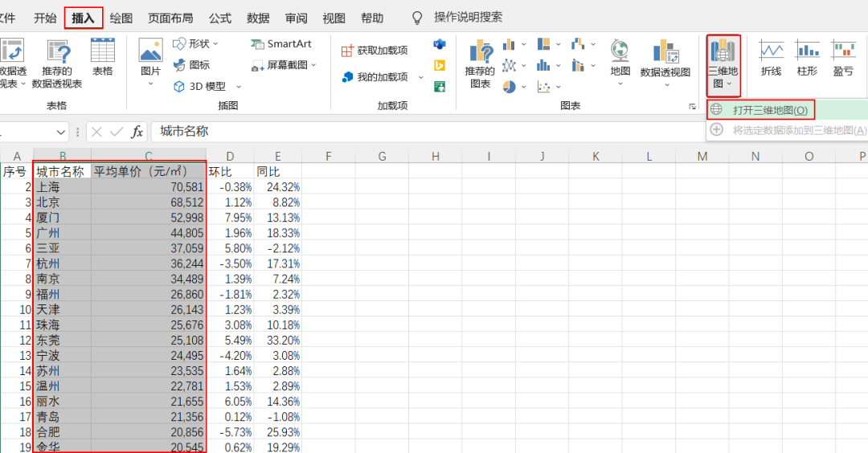Select the cell with value 68,512
The width and height of the screenshot is (868, 453).
click(149, 202)
